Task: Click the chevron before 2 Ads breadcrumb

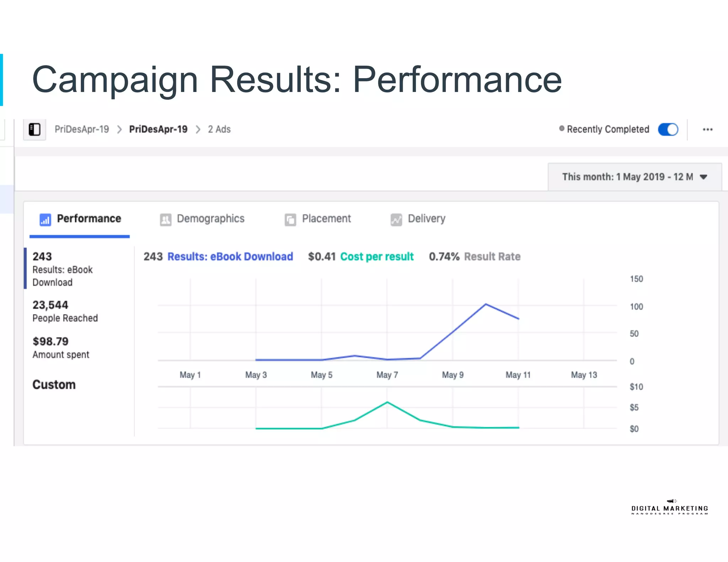Action: (198, 129)
